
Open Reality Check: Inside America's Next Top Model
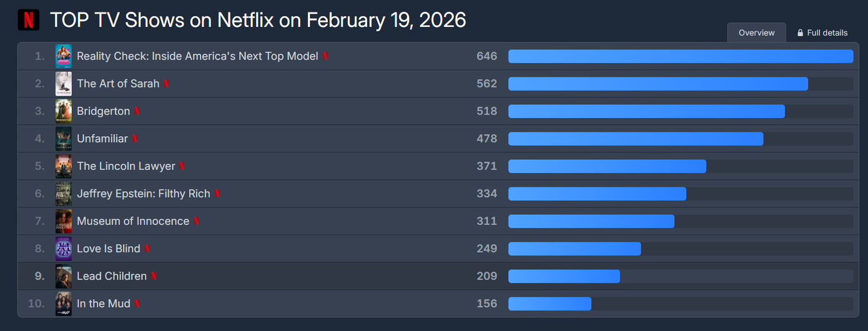(197, 56)
